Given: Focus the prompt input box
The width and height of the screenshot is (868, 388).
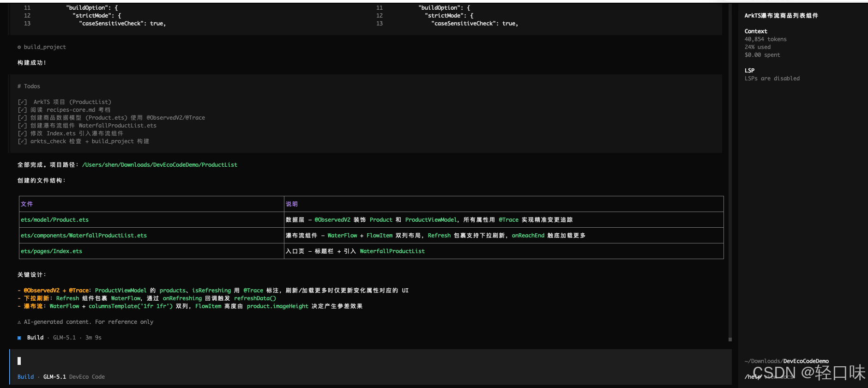Looking at the screenshot, I should point(370,361).
